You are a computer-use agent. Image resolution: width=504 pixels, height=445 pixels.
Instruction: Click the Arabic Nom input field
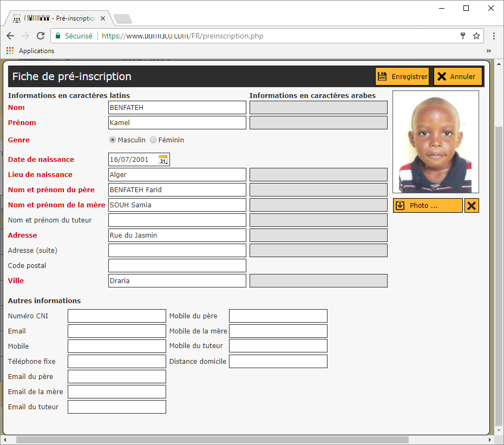pos(318,107)
